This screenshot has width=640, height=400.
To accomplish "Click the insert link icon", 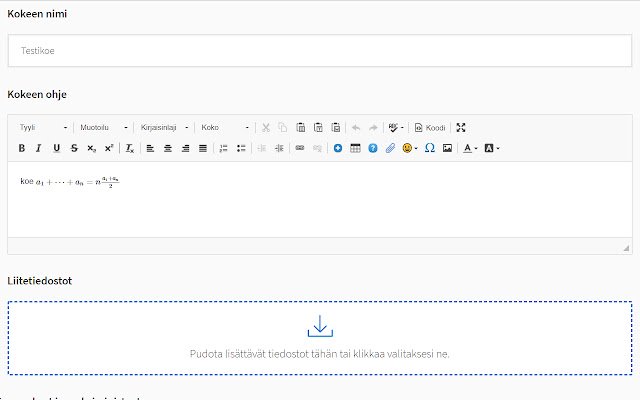I will [x=300, y=148].
